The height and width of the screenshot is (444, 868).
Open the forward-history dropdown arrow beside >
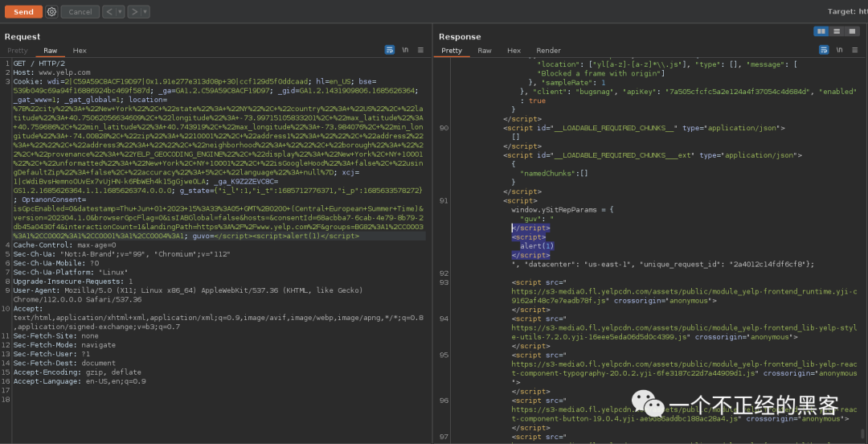145,11
